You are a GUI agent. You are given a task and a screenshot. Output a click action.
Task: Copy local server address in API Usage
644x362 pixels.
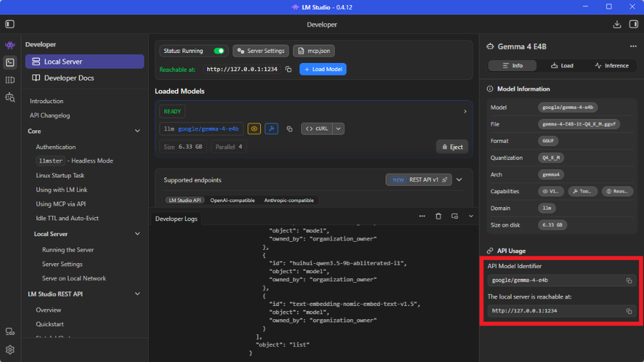pos(629,312)
